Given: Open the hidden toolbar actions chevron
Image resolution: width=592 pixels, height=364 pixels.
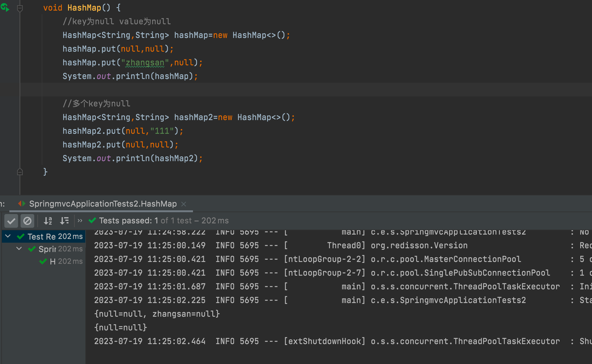Looking at the screenshot, I should click(80, 221).
